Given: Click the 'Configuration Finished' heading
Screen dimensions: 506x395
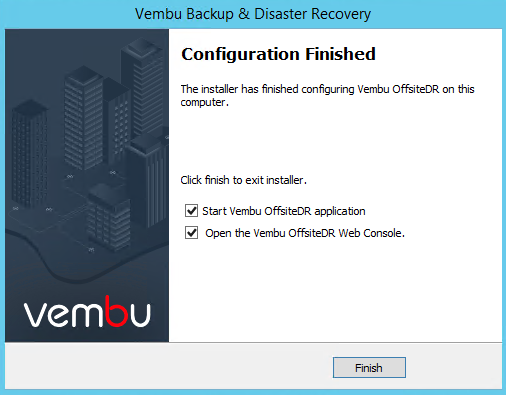Looking at the screenshot, I should [278, 54].
